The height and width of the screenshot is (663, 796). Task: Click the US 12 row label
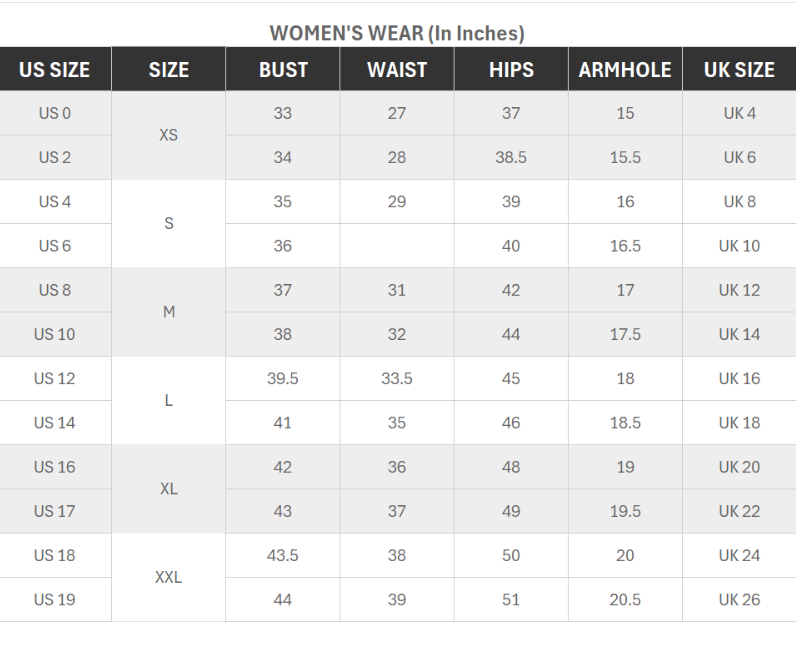tap(55, 379)
